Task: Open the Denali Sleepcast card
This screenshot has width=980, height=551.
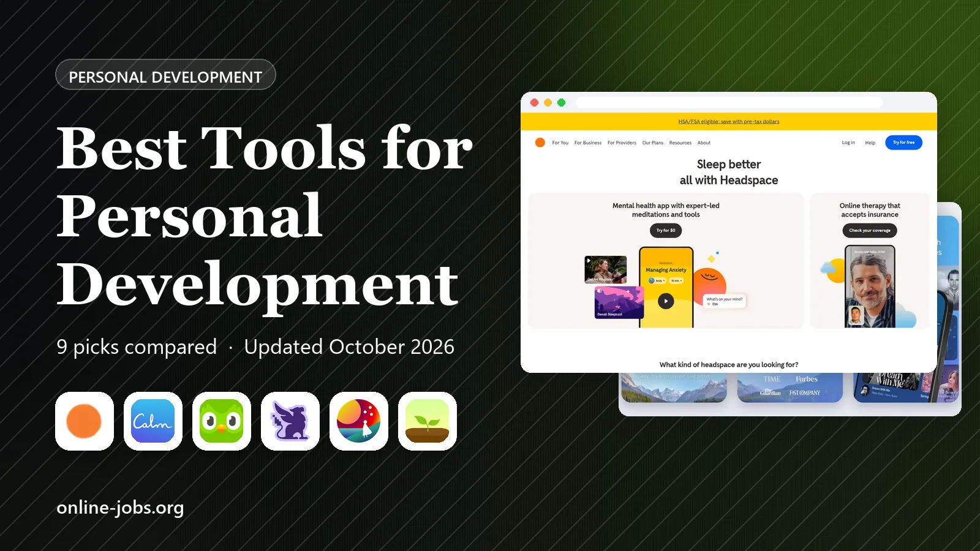Action: tap(619, 302)
